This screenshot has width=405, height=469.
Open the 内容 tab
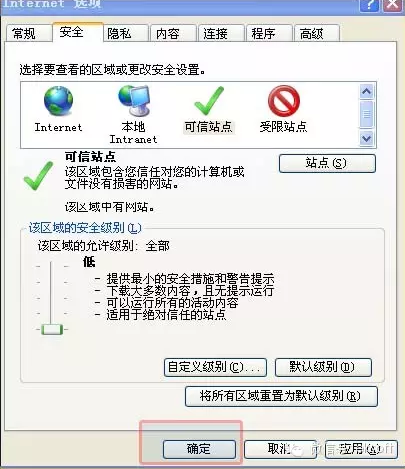[x=168, y=34]
